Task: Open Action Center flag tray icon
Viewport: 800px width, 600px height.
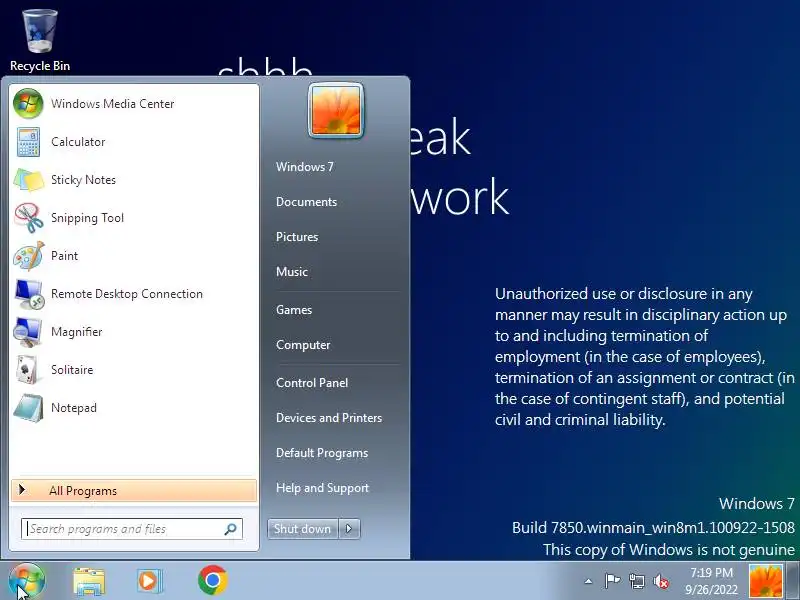Action: (612, 581)
